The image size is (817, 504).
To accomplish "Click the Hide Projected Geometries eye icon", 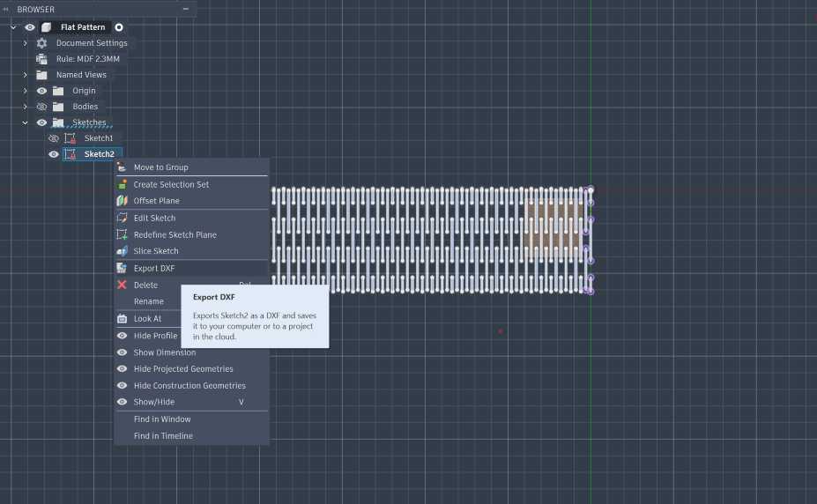I will (122, 368).
